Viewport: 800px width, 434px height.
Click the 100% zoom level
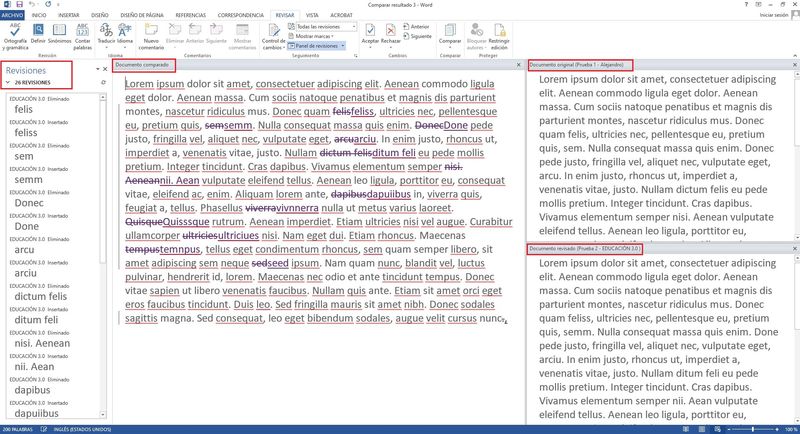[790, 429]
